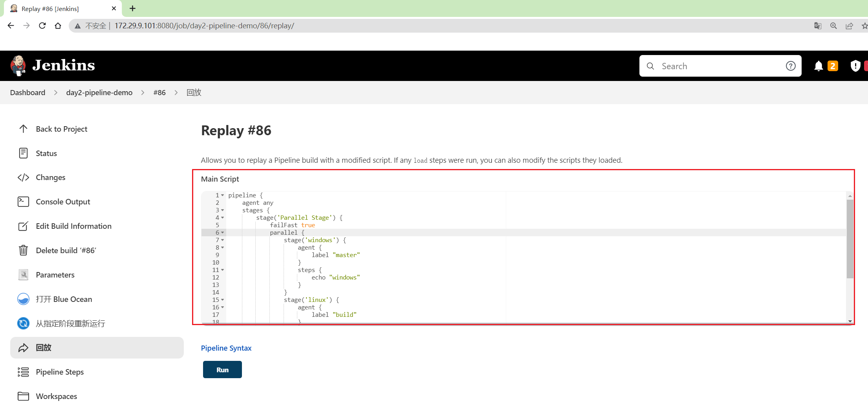Click the replay share-arrow icon
Viewport: 868px width, 410px height.
(x=23, y=348)
